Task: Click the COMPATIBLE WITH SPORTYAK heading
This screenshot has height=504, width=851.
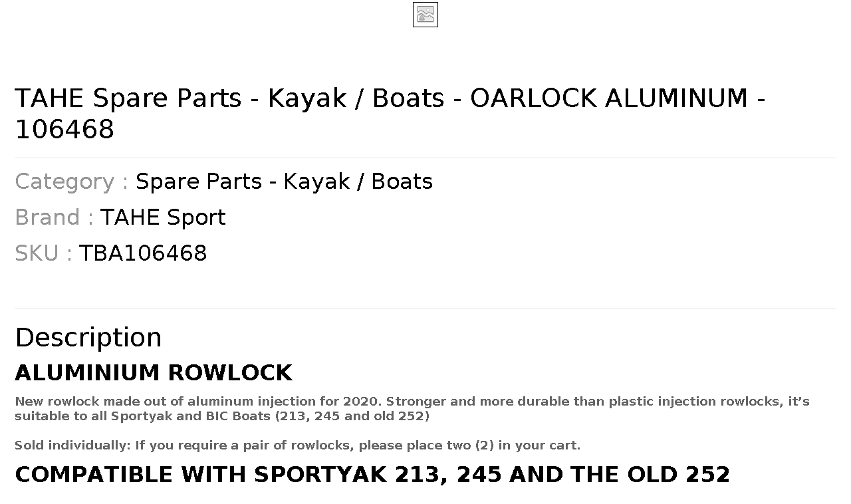Action: tap(372, 475)
